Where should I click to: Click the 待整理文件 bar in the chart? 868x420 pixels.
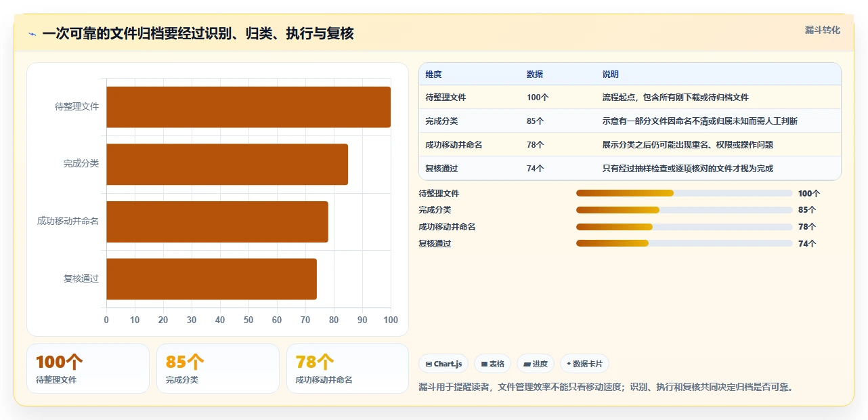point(248,107)
